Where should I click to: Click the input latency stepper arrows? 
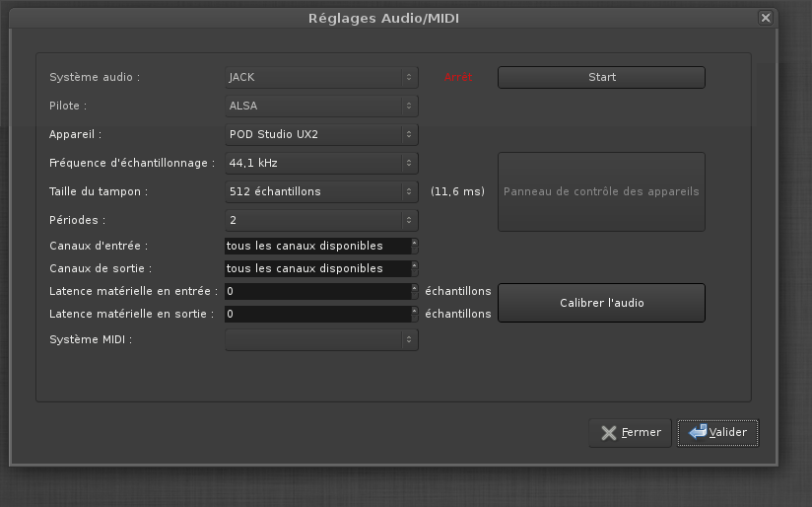pos(414,291)
